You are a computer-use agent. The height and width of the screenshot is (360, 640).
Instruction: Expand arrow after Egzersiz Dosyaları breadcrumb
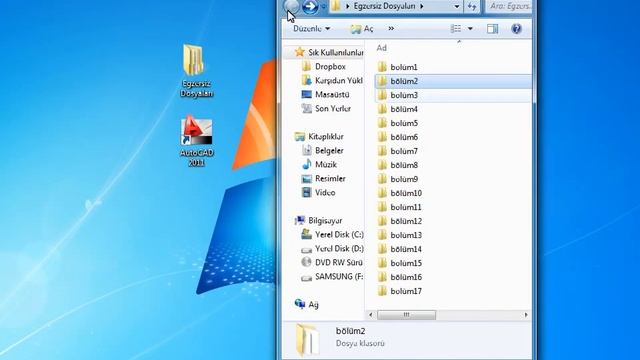(422, 6)
